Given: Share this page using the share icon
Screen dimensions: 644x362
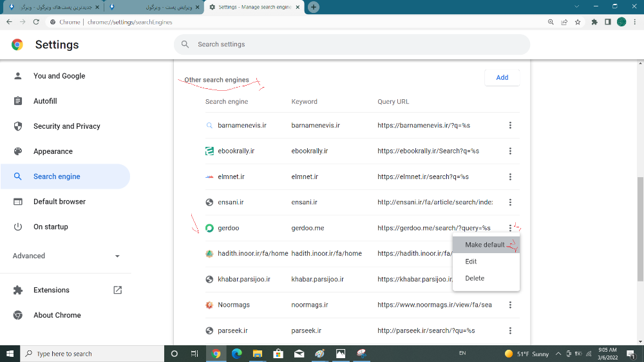Looking at the screenshot, I should click(564, 22).
